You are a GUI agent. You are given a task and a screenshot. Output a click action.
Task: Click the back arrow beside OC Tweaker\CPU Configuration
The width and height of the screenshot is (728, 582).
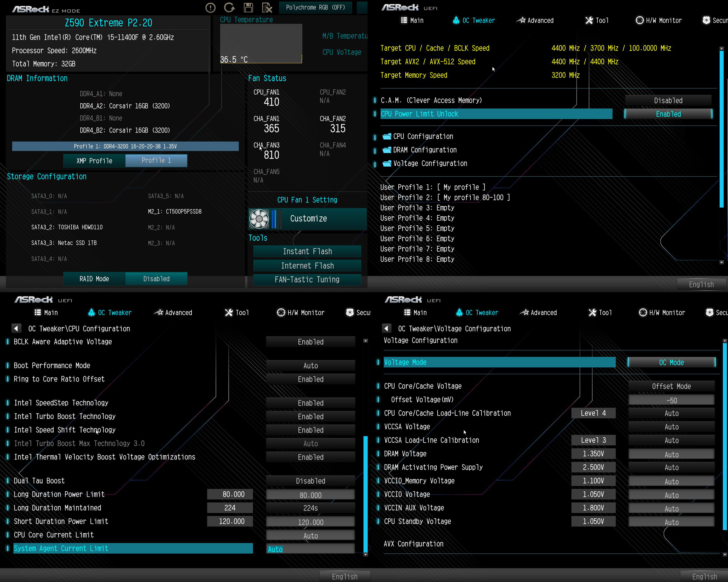pos(16,328)
